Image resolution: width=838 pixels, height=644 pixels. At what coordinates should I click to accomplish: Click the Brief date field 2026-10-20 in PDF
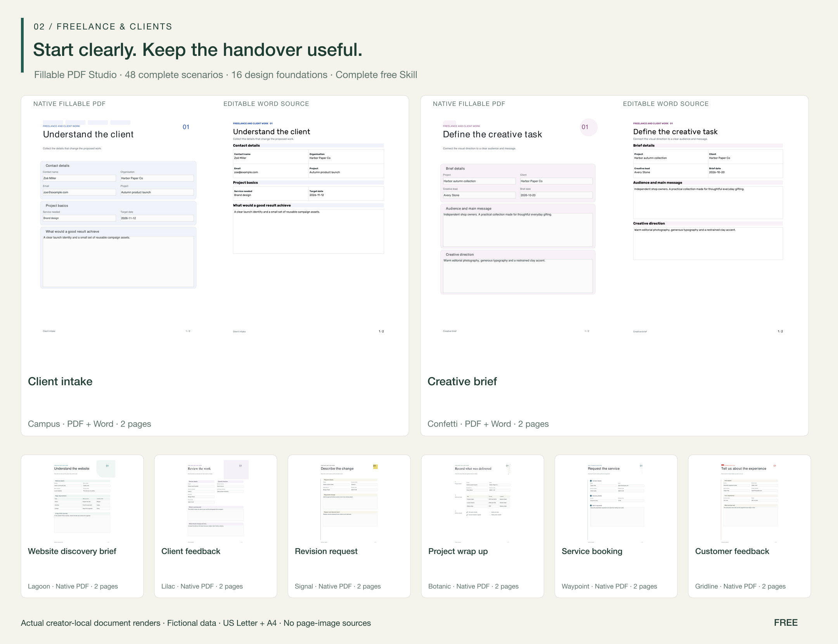tap(556, 195)
